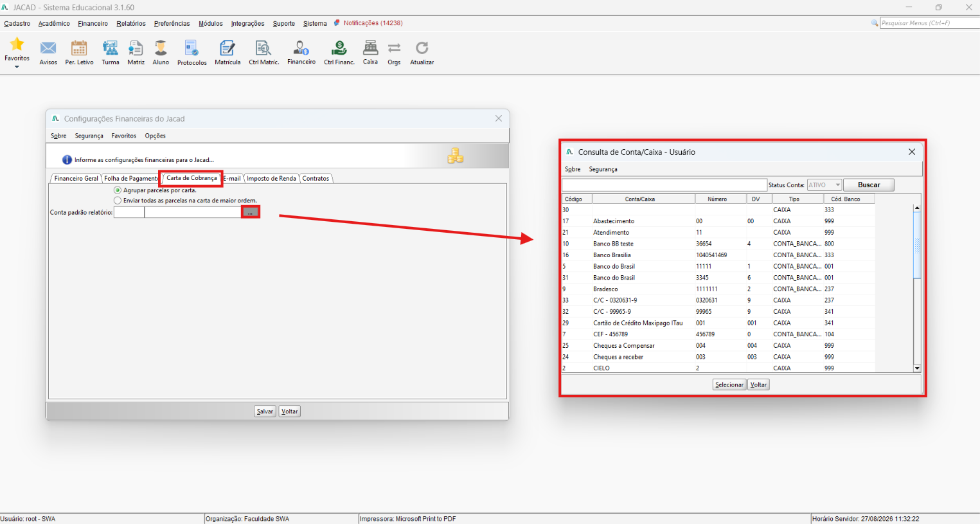Select the CIELO row
Viewport: 980px width, 524px height.
718,368
